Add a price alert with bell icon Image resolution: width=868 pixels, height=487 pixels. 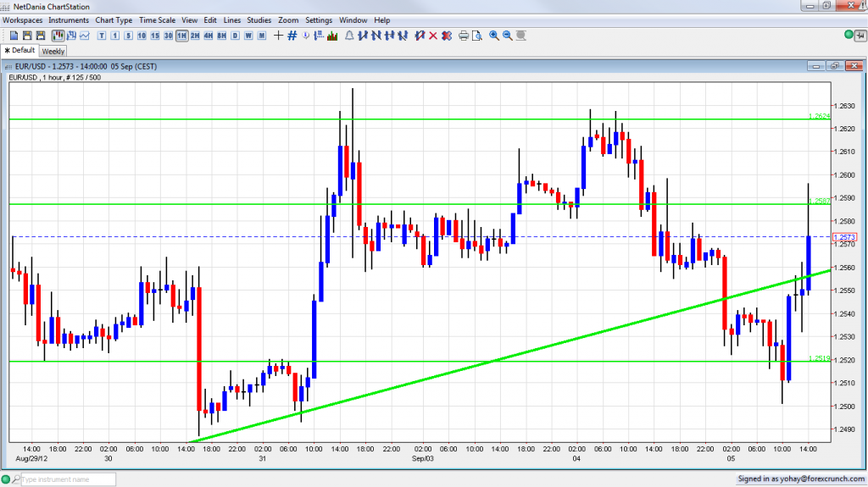click(349, 36)
